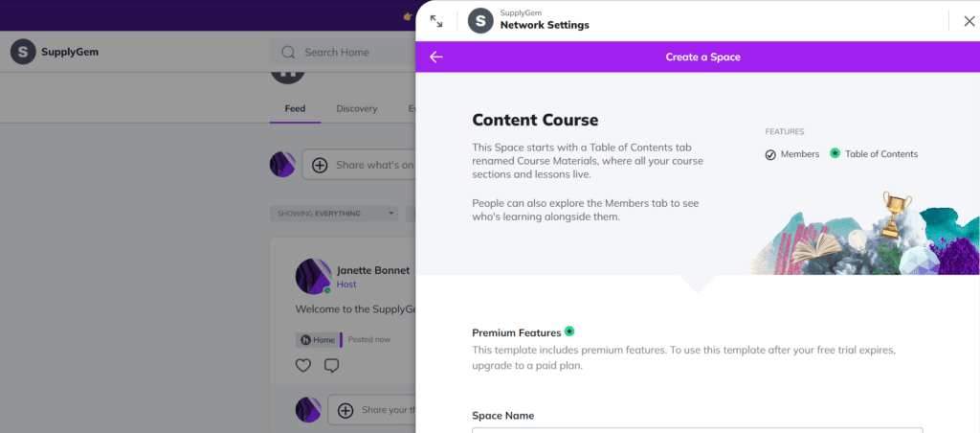Click the plus icon in Share what's on box

point(320,165)
